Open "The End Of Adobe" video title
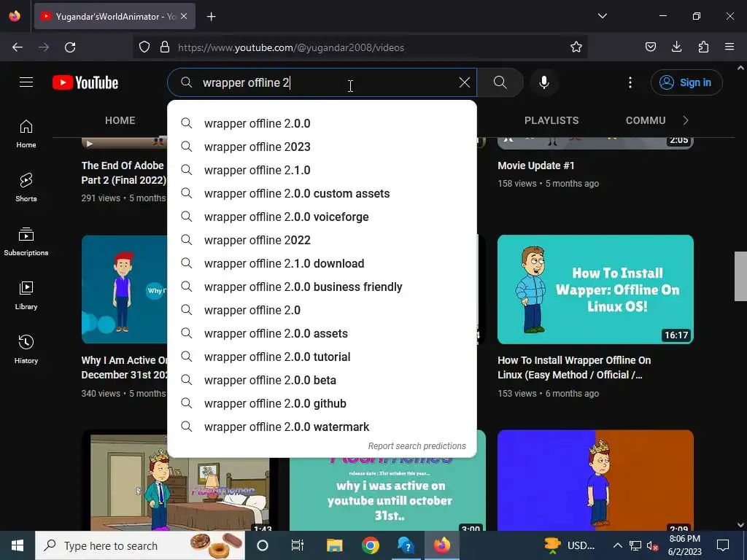Image resolution: width=747 pixels, height=560 pixels. (123, 173)
